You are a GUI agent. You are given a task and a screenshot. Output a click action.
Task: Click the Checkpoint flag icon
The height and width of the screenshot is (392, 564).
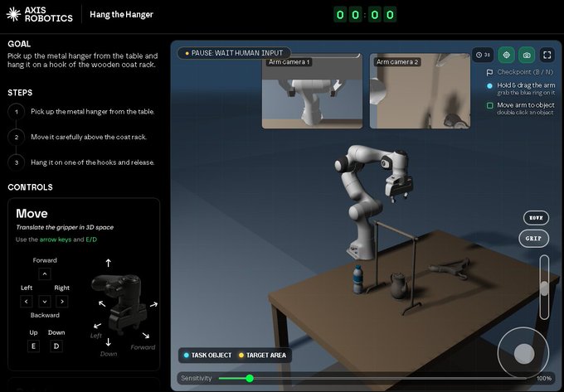tap(489, 73)
